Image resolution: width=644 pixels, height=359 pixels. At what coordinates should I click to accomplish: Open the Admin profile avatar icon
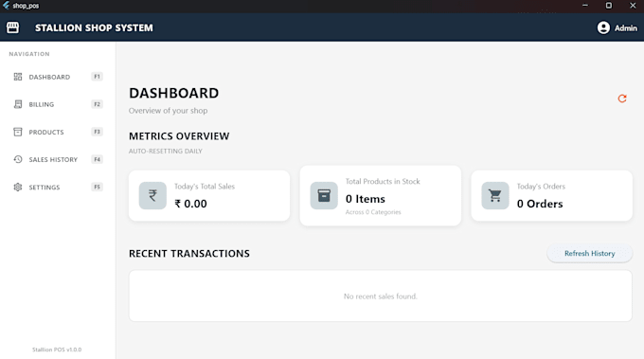(603, 27)
